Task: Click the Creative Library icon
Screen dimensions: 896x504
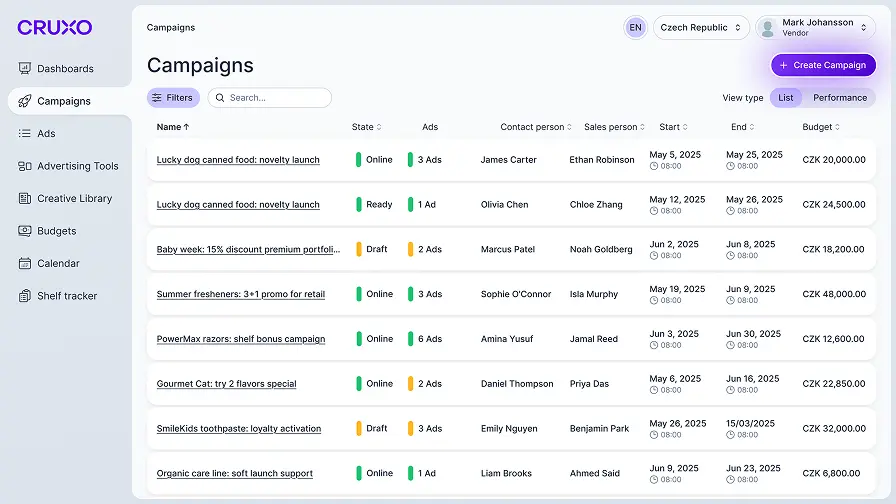Action: coord(25,199)
